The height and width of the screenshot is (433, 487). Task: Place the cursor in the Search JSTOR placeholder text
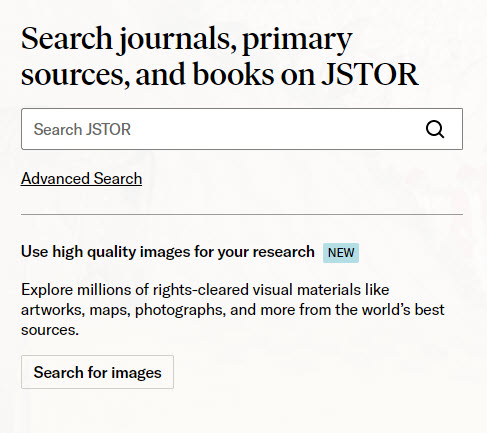(x=82, y=129)
